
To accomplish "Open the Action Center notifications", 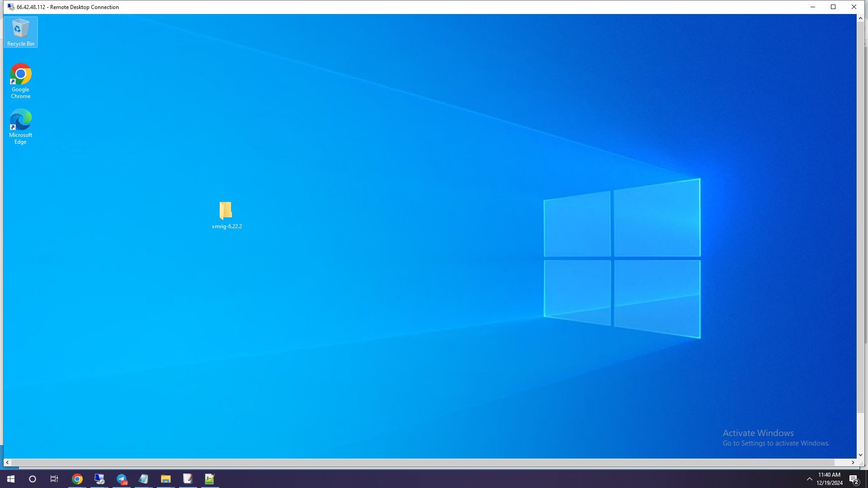I will [x=854, y=479].
